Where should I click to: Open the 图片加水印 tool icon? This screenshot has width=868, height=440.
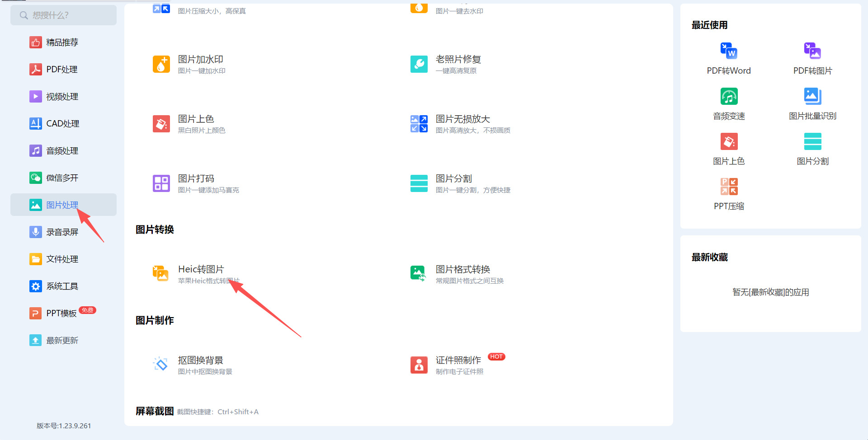161,64
